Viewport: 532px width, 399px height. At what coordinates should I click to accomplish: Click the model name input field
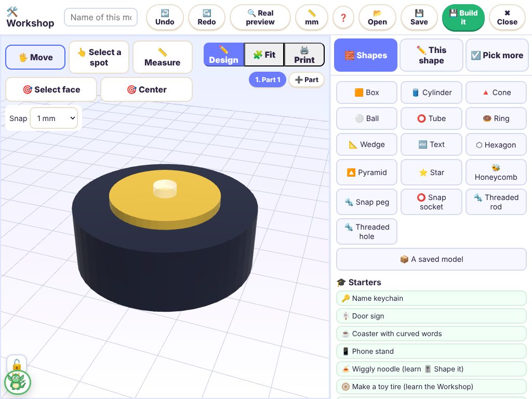tap(101, 17)
